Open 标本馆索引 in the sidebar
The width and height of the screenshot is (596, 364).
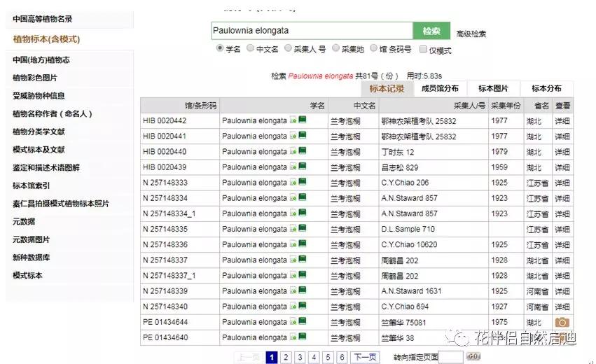[32, 185]
